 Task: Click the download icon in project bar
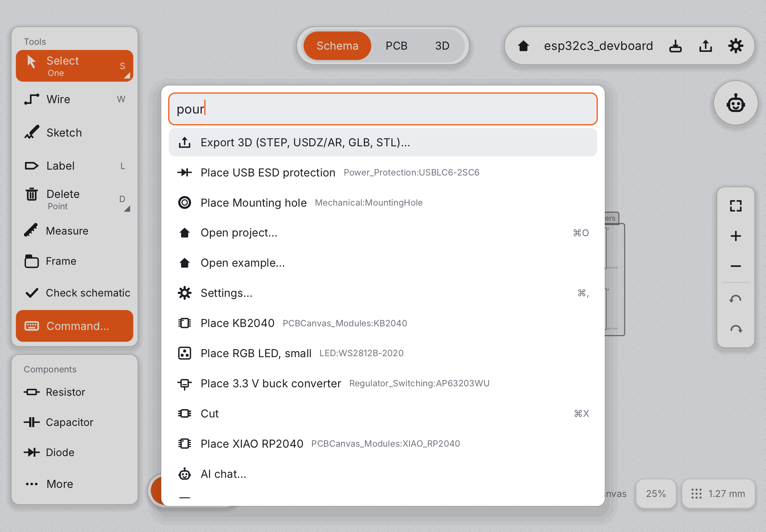coord(675,46)
